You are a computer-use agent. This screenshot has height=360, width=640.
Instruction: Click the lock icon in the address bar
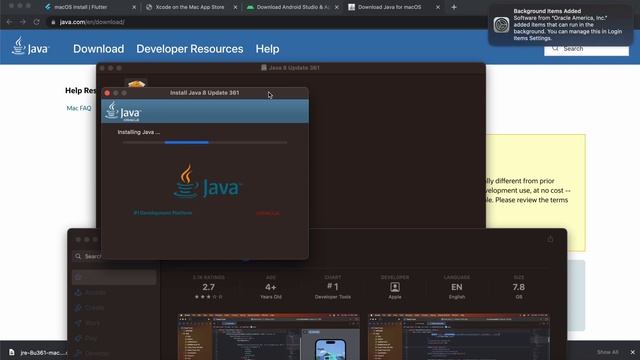point(53,22)
